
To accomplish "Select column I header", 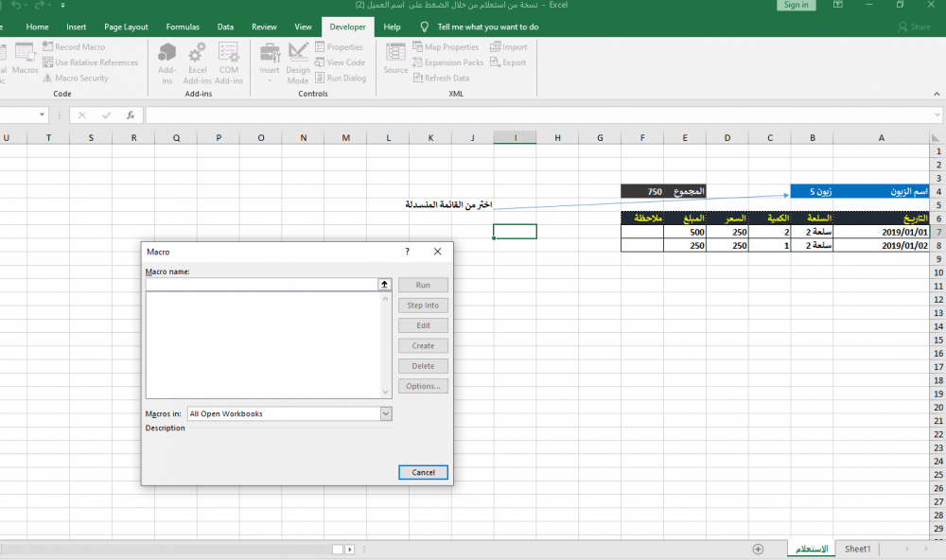I will 515,137.
